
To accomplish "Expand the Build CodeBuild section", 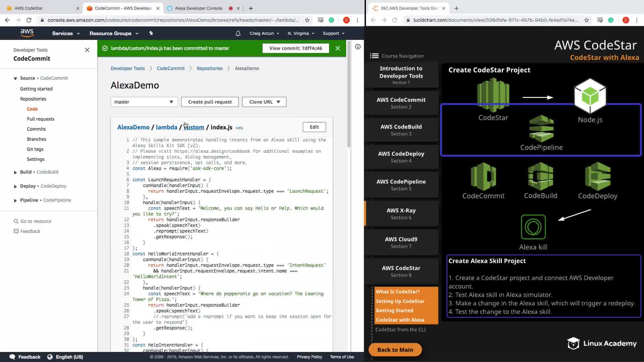I will click(x=15, y=172).
